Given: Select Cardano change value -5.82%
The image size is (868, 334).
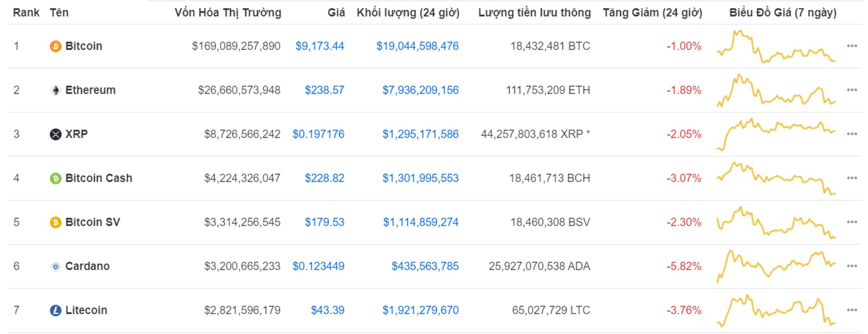Looking at the screenshot, I should (x=684, y=267).
